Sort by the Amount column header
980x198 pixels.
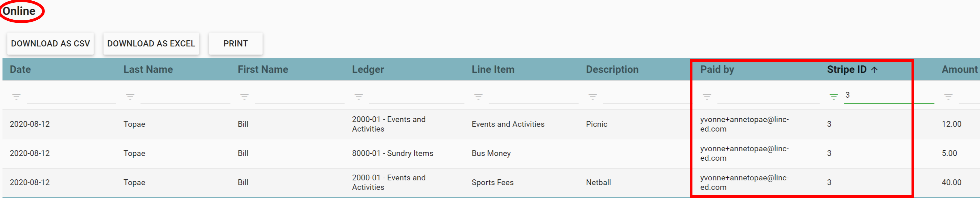click(x=959, y=70)
